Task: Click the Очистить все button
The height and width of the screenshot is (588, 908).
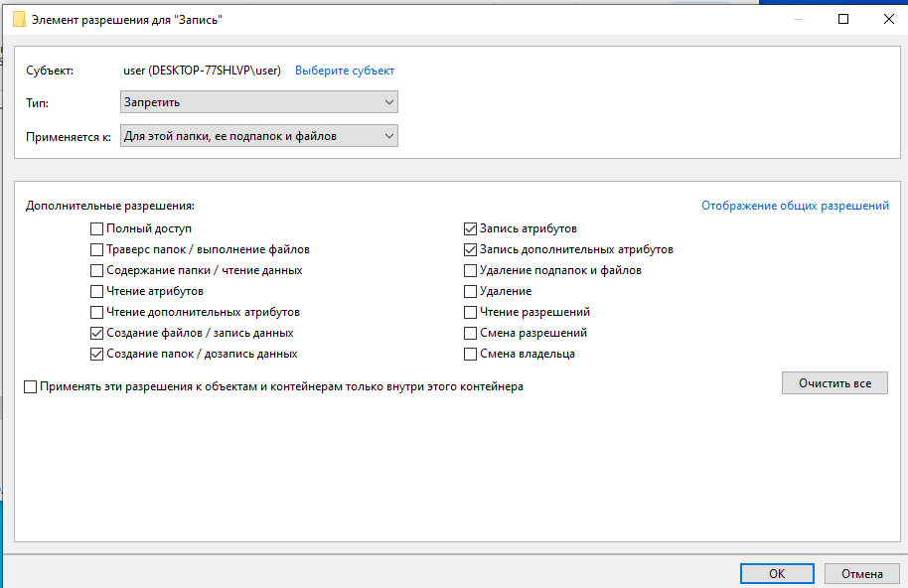Action: 834,383
